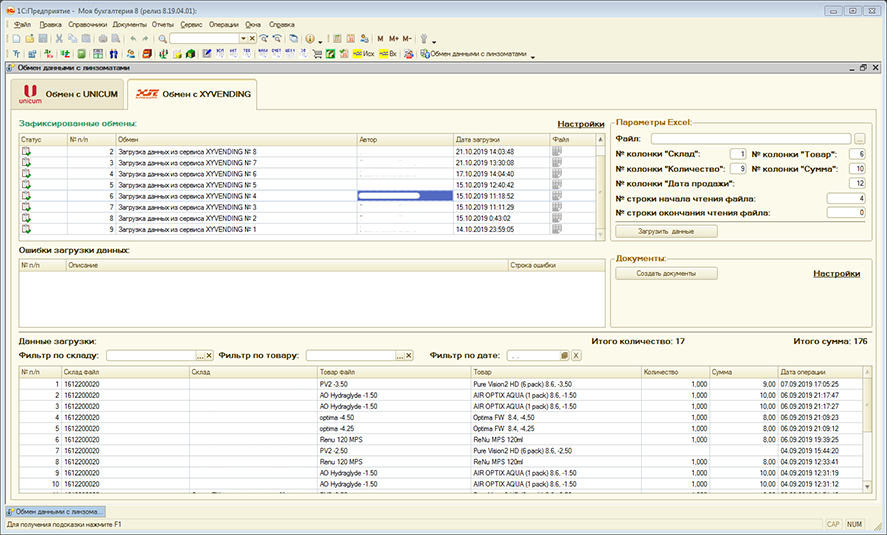Click taskbar window Обмен данными с линзоматами
Image resolution: width=887 pixels, height=535 pixels.
coord(56,511)
